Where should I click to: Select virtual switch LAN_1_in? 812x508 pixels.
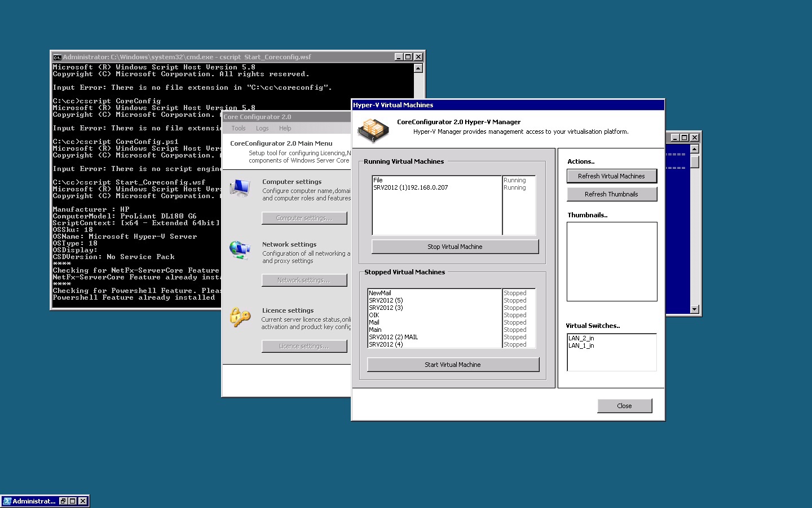(x=612, y=345)
